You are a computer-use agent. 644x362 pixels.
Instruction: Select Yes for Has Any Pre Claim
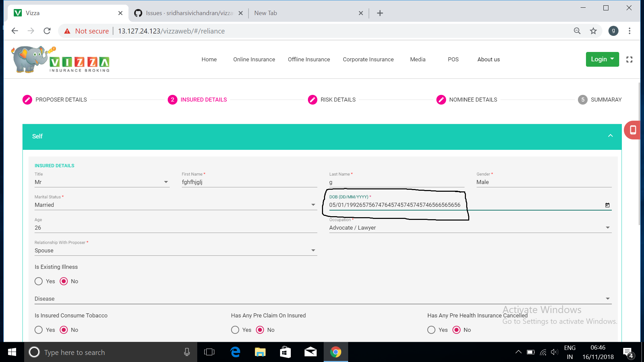pos(235,330)
